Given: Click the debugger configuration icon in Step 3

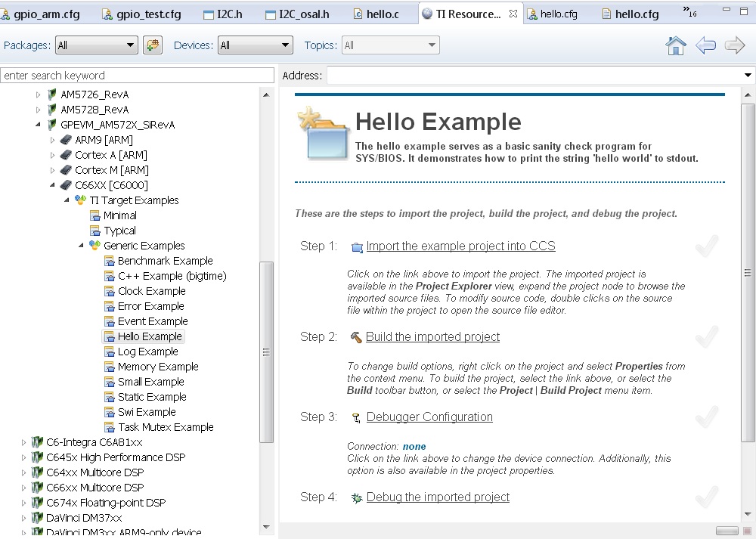Looking at the screenshot, I should point(356,417).
